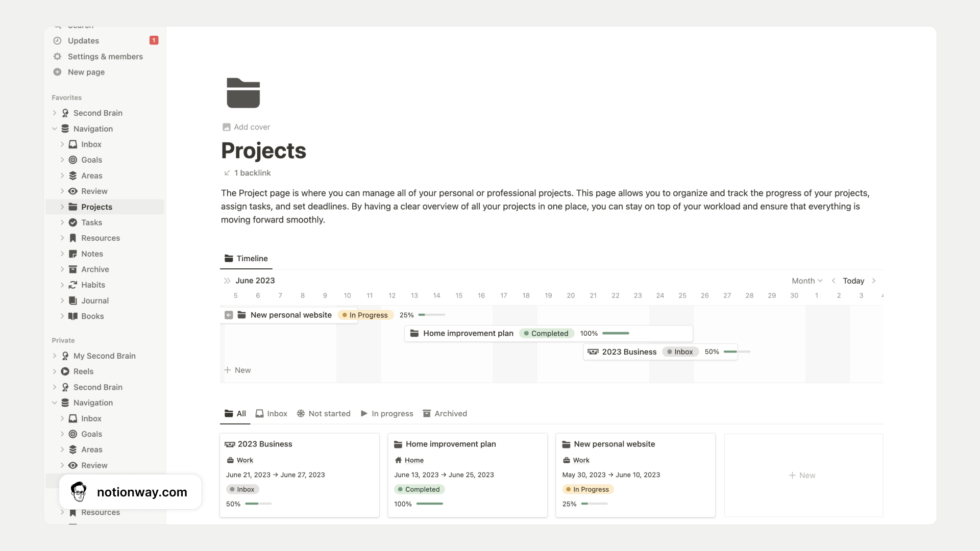Select the Books icon in the sidebar
Viewport: 980px width, 551px height.
coord(73,316)
